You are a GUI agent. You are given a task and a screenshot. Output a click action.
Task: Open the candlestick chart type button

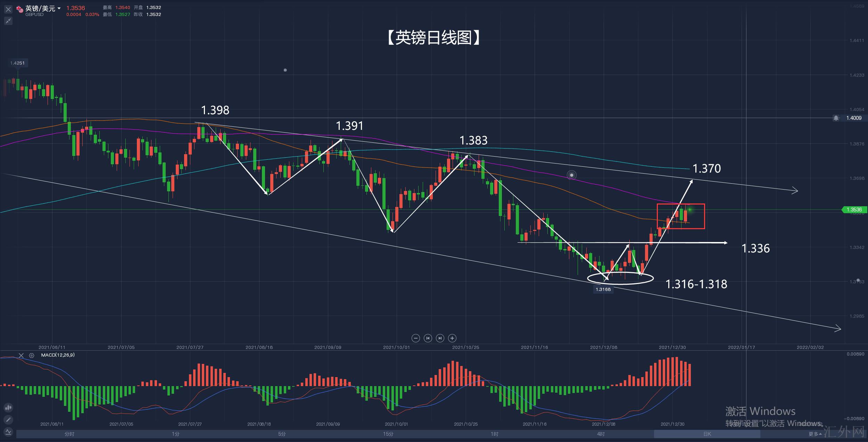[8, 408]
